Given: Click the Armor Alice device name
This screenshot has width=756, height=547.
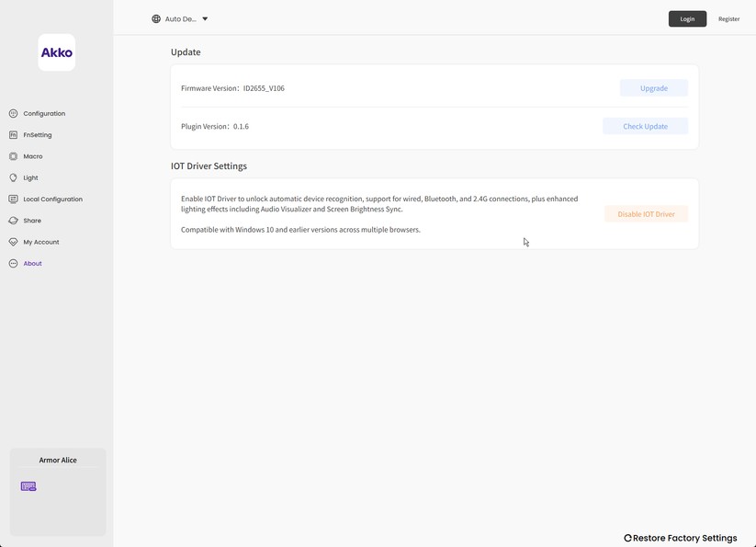Looking at the screenshot, I should point(58,460).
